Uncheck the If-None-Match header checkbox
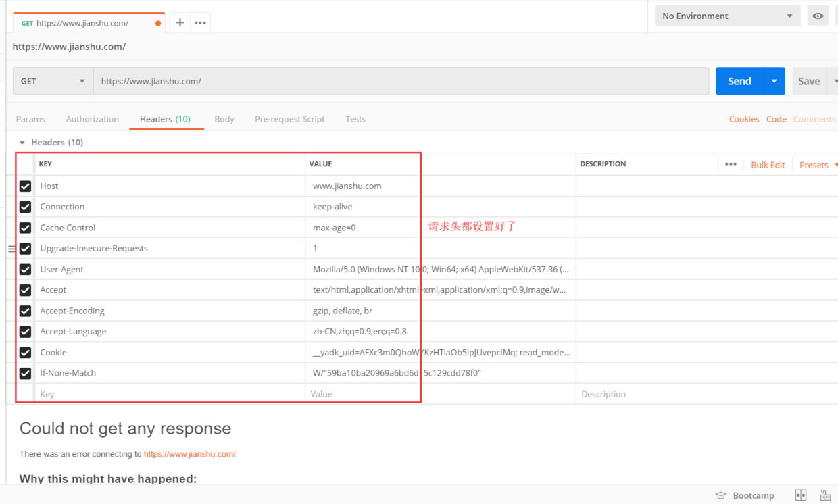 [25, 373]
